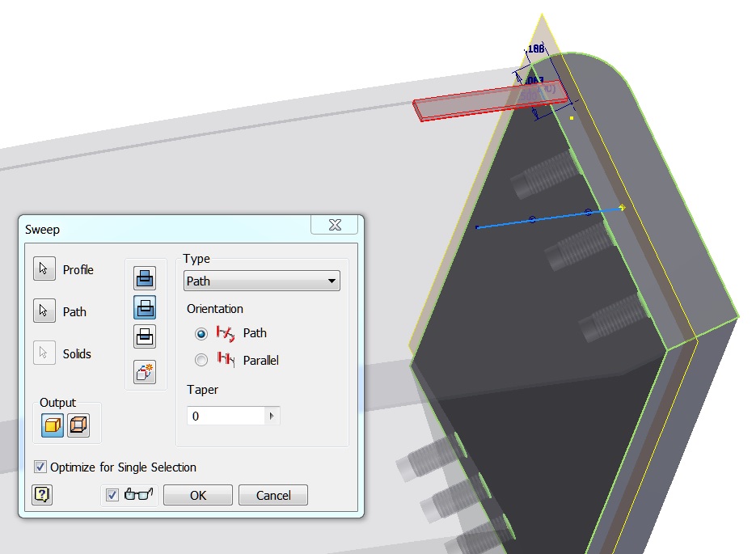Screen dimensions: 756x554
Task: Open the Type dropdown showing Path
Action: point(332,281)
